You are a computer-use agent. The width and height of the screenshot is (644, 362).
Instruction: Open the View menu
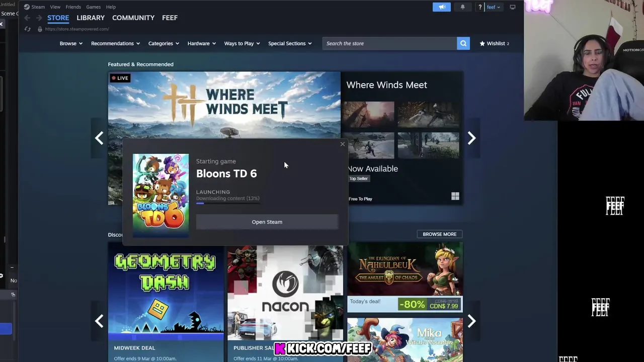[55, 7]
